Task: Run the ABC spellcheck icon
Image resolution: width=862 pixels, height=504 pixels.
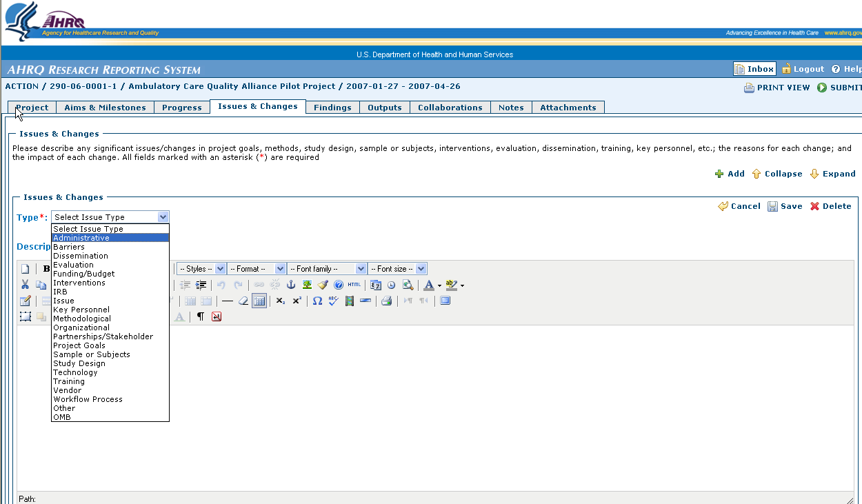Action: tap(333, 301)
